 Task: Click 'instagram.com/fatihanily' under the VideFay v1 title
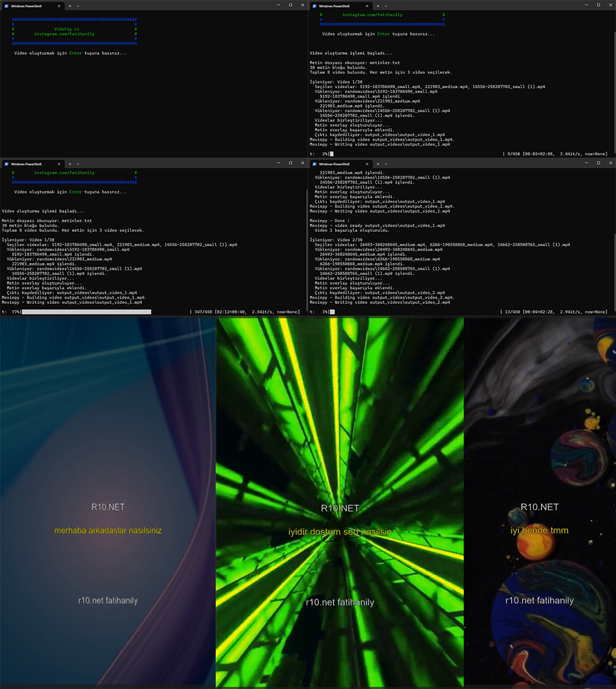(x=64, y=34)
